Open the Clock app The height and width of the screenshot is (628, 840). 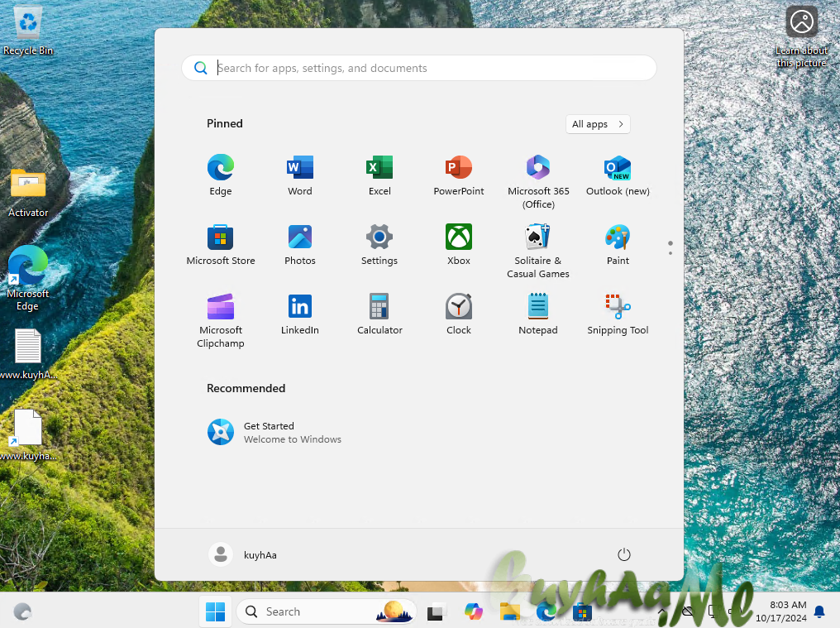click(459, 314)
